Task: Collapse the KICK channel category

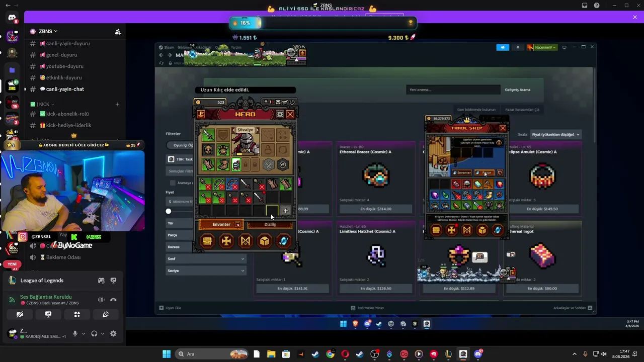Action: click(x=44, y=104)
